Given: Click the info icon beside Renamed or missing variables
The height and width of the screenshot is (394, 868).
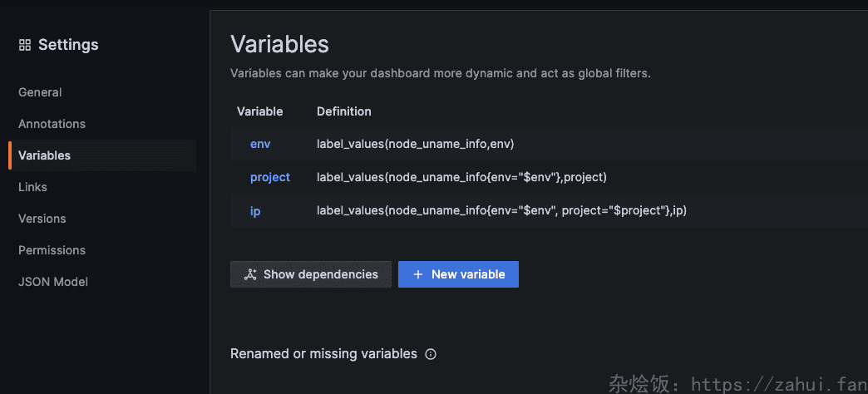Looking at the screenshot, I should coord(431,354).
